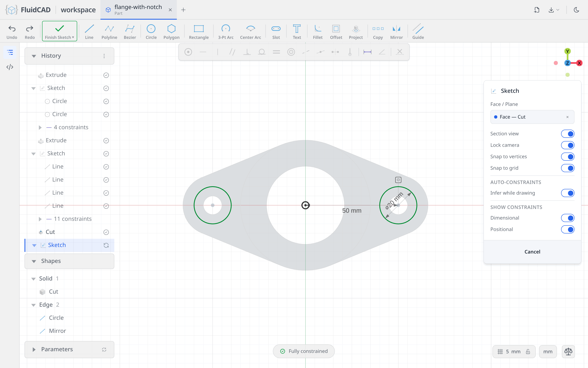Toggle Snap to grid switch

pyautogui.click(x=568, y=168)
